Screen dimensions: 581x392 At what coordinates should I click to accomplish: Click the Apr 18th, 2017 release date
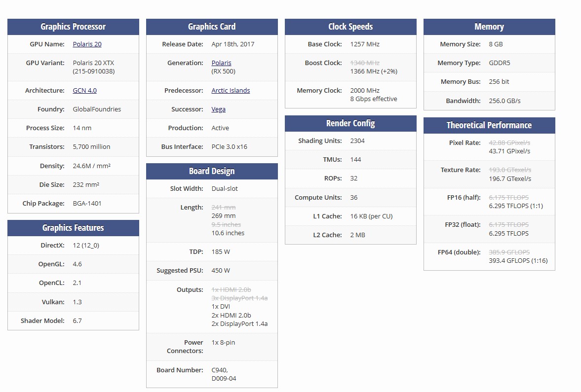[x=232, y=44]
